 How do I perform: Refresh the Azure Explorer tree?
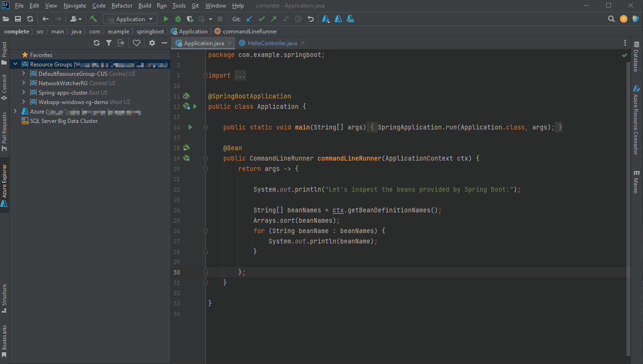[x=97, y=43]
